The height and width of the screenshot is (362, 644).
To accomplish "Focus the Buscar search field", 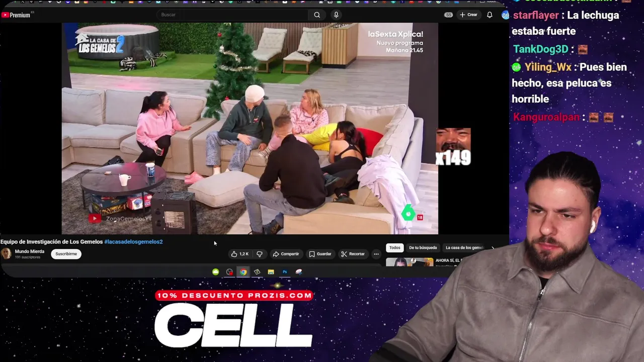I will pyautogui.click(x=233, y=15).
